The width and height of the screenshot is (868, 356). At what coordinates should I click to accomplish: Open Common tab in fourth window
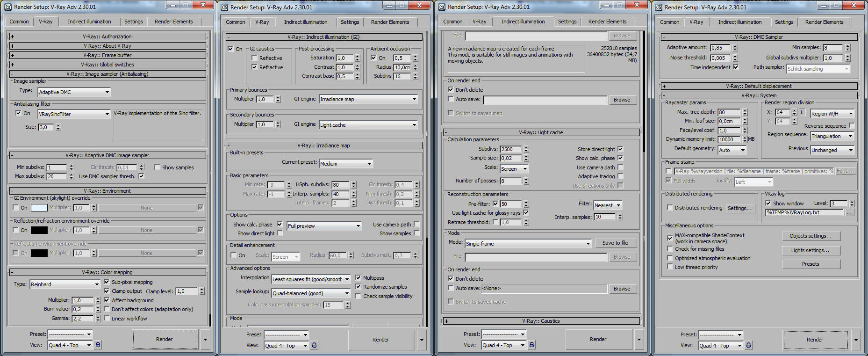[670, 22]
